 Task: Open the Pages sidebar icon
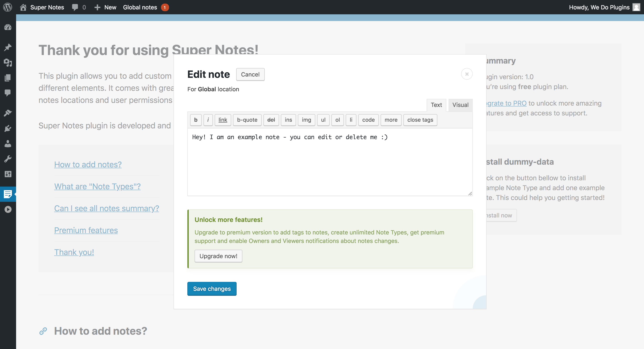point(8,78)
